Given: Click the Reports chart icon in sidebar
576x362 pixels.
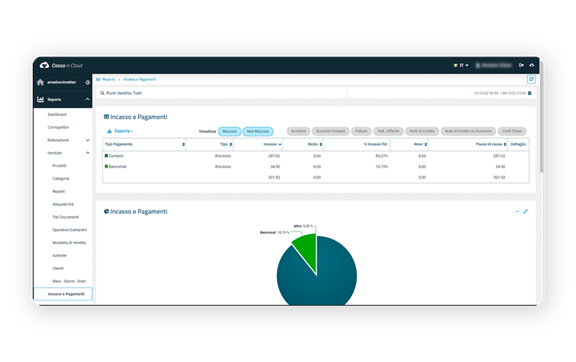Looking at the screenshot, I should (40, 99).
